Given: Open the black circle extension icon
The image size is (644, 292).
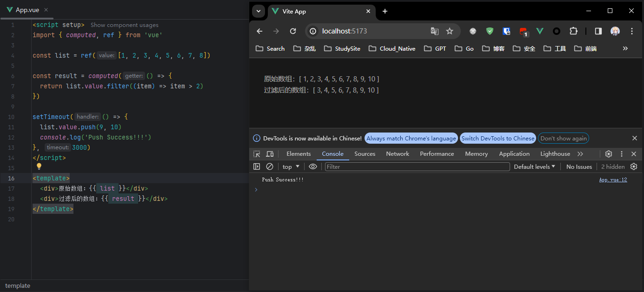Looking at the screenshot, I should pyautogui.click(x=557, y=31).
